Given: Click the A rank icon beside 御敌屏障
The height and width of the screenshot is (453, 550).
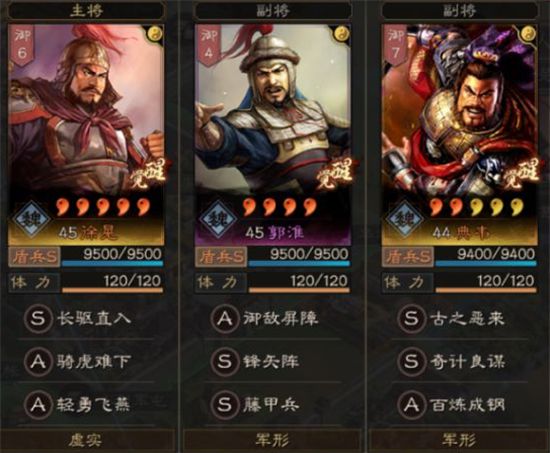Looking at the screenshot, I should [224, 318].
